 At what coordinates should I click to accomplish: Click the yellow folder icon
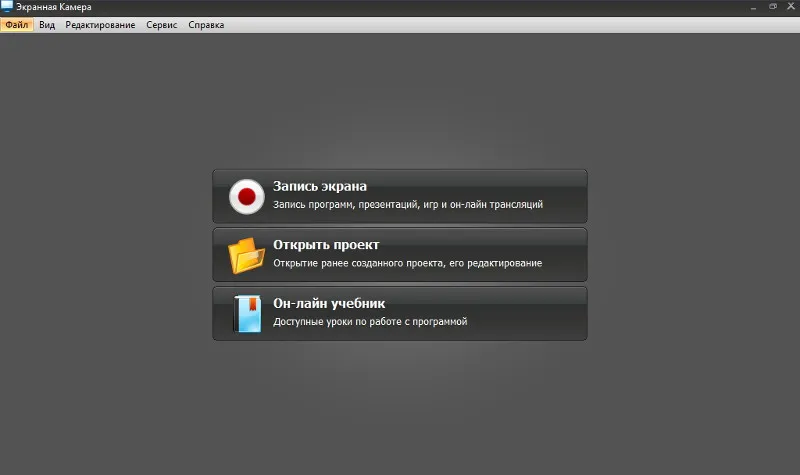click(246, 255)
